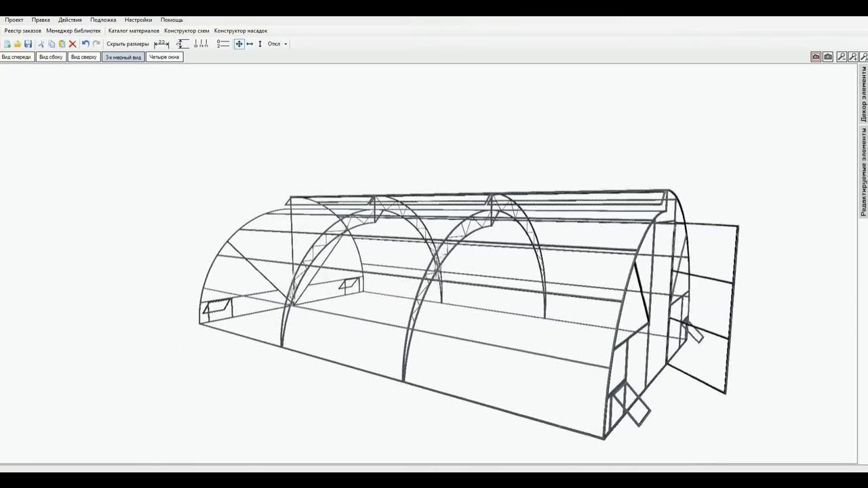Switch to Вид сбоку view
The height and width of the screenshot is (488, 868).
pyautogui.click(x=51, y=57)
